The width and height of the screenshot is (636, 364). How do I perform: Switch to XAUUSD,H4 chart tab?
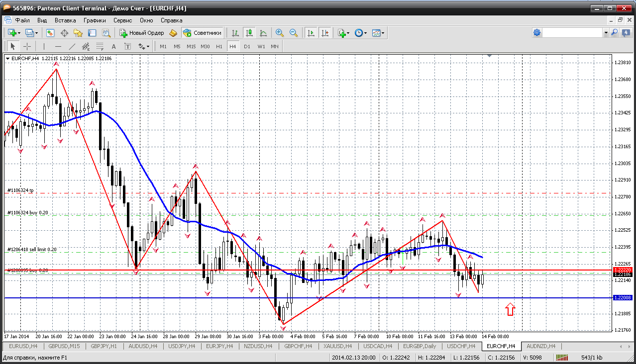pyautogui.click(x=337, y=346)
